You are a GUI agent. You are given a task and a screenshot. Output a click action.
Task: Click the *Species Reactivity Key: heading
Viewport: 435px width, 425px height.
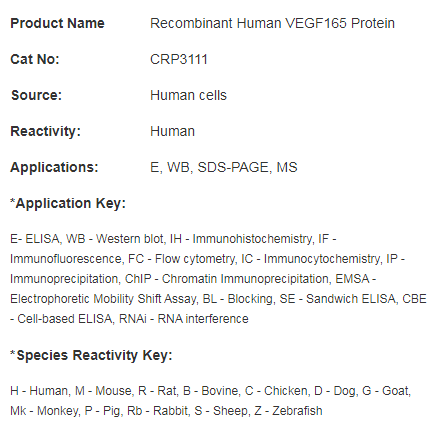tap(91, 355)
